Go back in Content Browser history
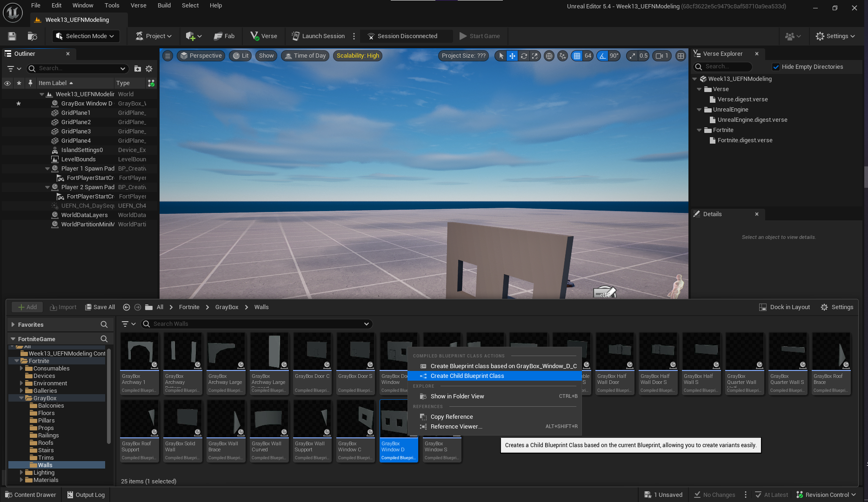This screenshot has width=868, height=502. click(126, 307)
